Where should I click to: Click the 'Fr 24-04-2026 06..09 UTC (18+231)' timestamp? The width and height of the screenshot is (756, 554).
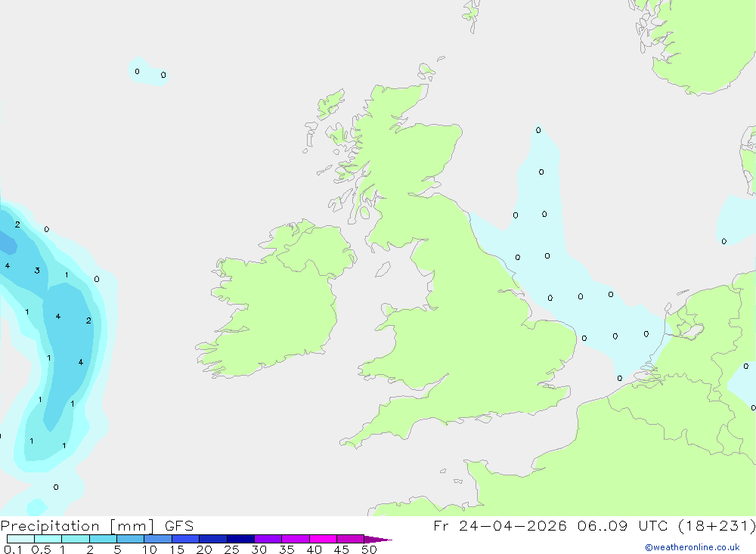(594, 526)
